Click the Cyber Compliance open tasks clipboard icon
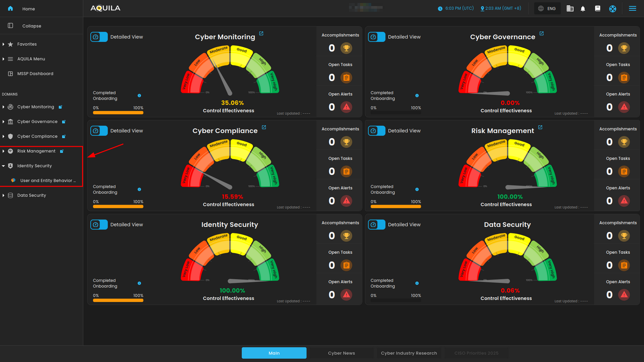This screenshot has width=644, height=362. (x=346, y=171)
